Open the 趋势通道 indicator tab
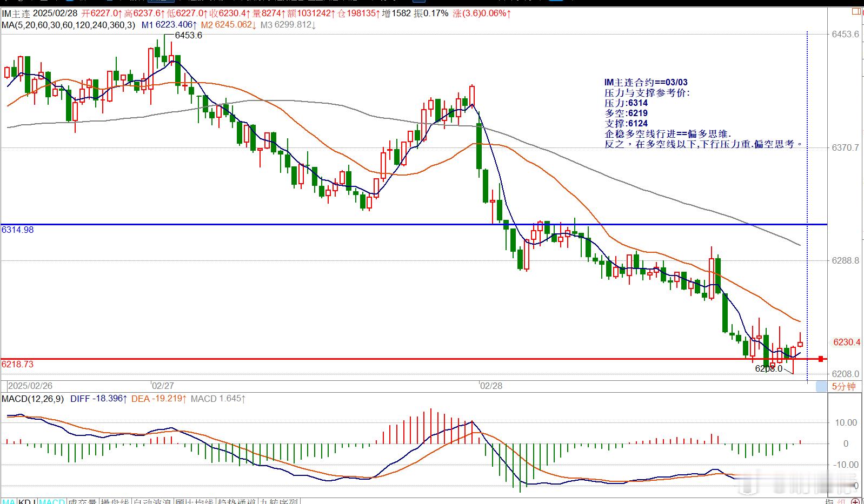 (236, 501)
